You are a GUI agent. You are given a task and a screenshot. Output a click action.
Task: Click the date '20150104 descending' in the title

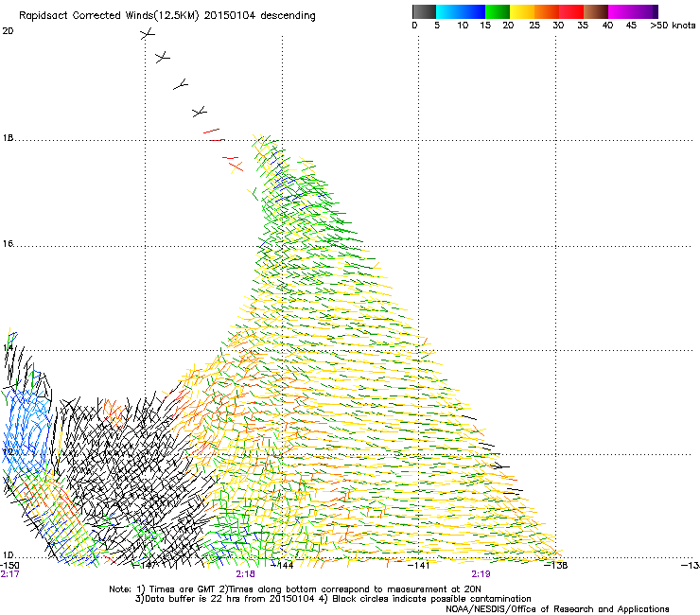[x=259, y=16]
